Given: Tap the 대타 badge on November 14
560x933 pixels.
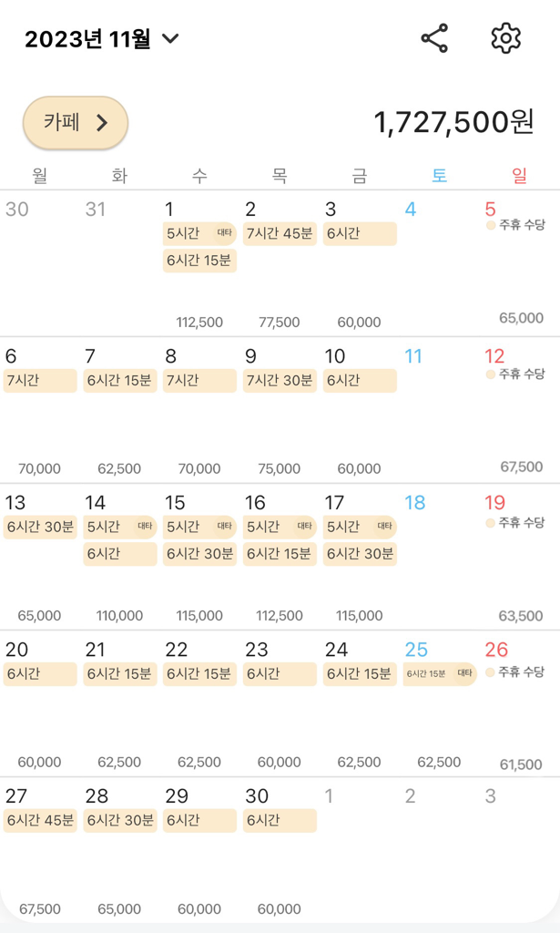Looking at the screenshot, I should [144, 527].
